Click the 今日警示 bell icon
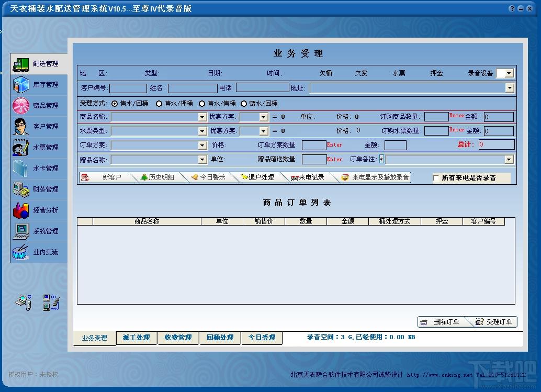The width and height of the screenshot is (541, 392). click(x=195, y=177)
